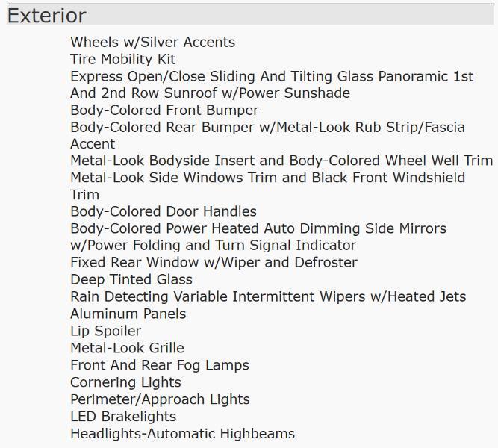
Task: Click the LED Brakelights line
Action: click(123, 417)
